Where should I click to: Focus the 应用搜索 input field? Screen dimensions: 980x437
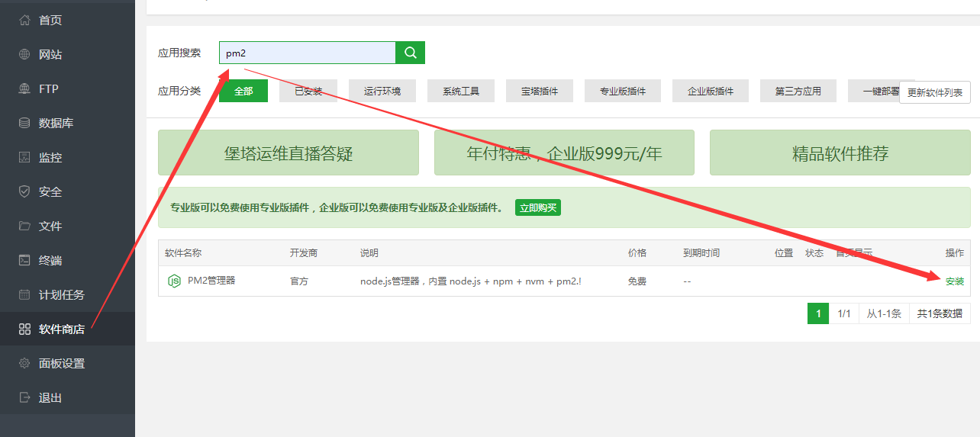(x=307, y=53)
